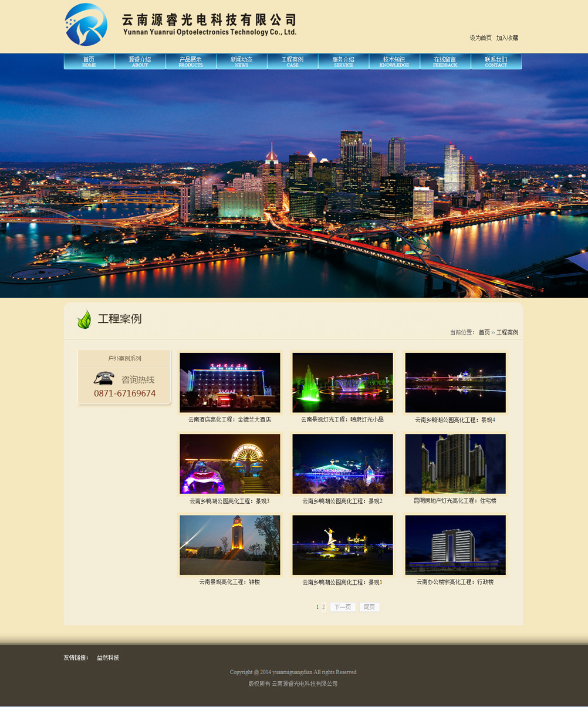Viewport: 588px width, 707px height.
Task: Click 昆明房地产灯光亮化工程 住宅楼 caption link
Action: [x=455, y=501]
